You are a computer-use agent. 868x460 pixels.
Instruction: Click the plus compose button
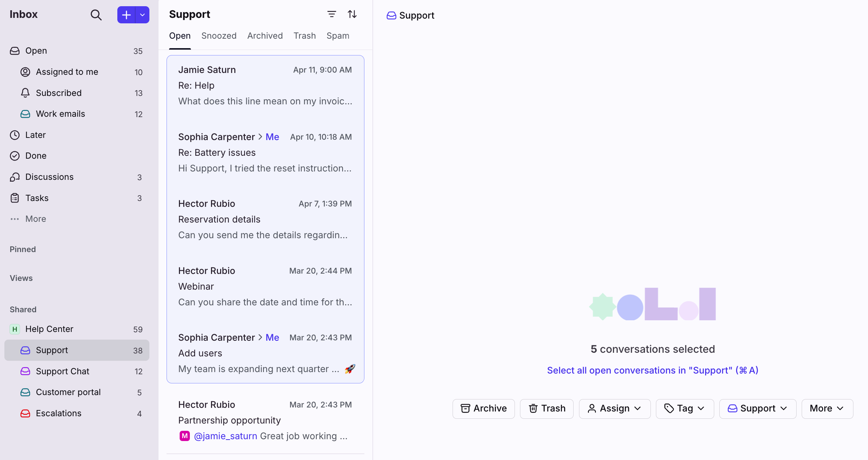click(126, 15)
